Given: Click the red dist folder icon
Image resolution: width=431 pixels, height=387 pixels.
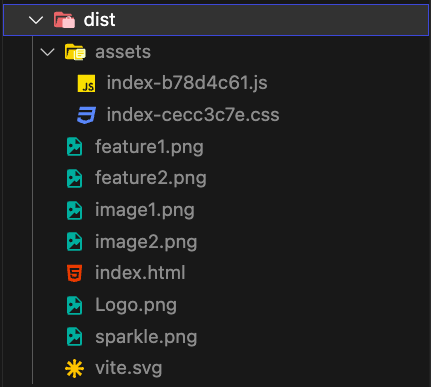Looking at the screenshot, I should (x=64, y=20).
